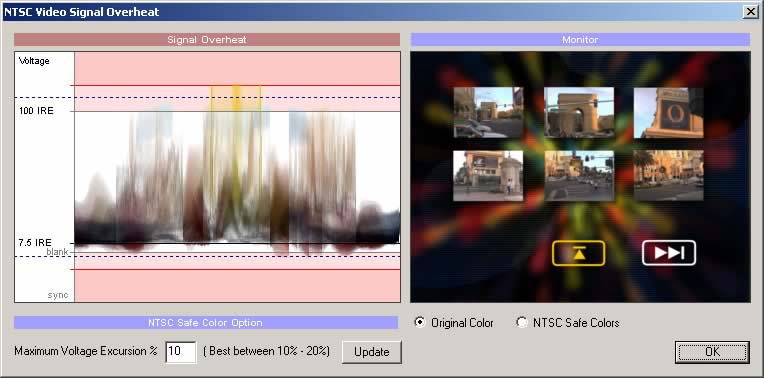The width and height of the screenshot is (764, 378).
Task: Click the NTSC Safe Color Option header
Action: coord(206,322)
